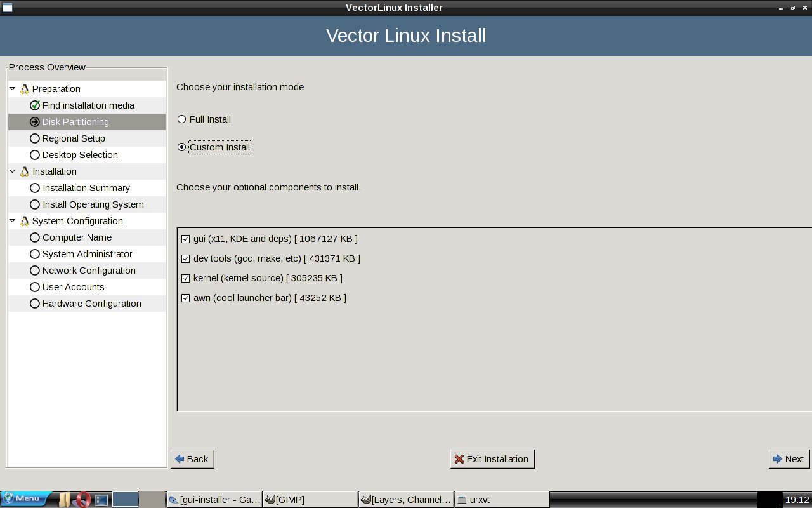The width and height of the screenshot is (812, 508).
Task: Open the window menu icon in title bar
Action: pyautogui.click(x=7, y=8)
